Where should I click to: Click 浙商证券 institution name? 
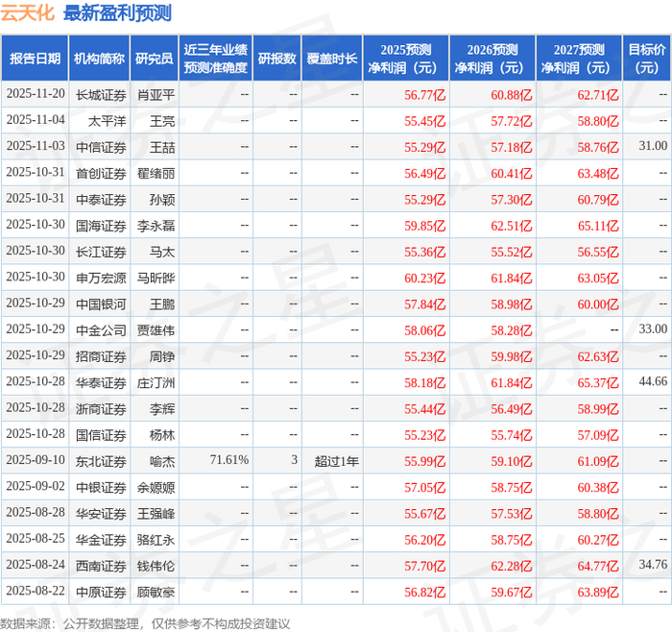tap(101, 408)
